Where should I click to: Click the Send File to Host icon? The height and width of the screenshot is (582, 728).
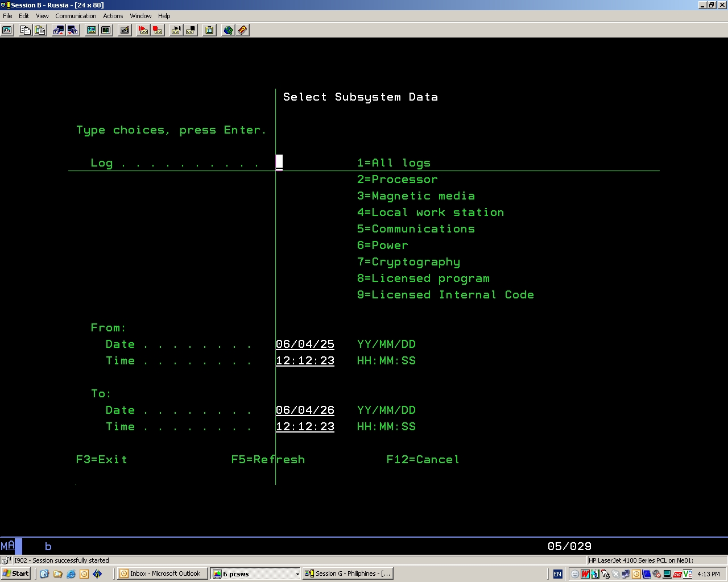point(59,30)
